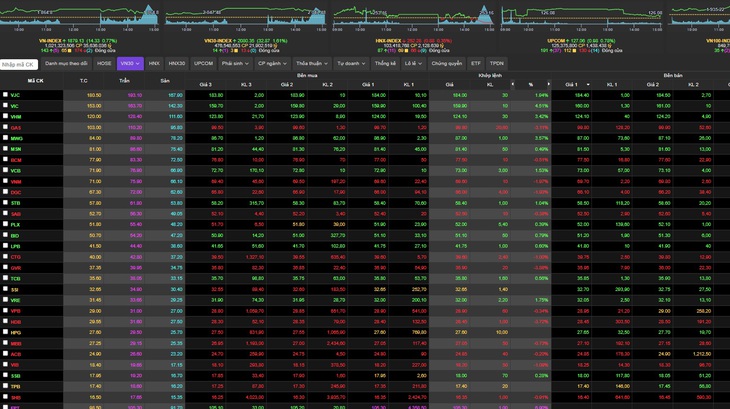Select stock code GVR
Viewport: 730px width, 409px height.
(16, 268)
